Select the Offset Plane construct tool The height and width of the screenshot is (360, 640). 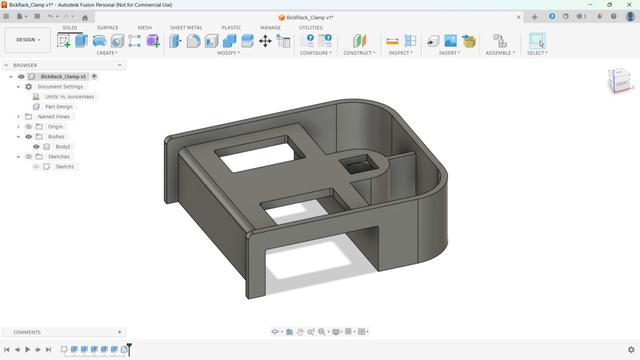[x=359, y=41]
